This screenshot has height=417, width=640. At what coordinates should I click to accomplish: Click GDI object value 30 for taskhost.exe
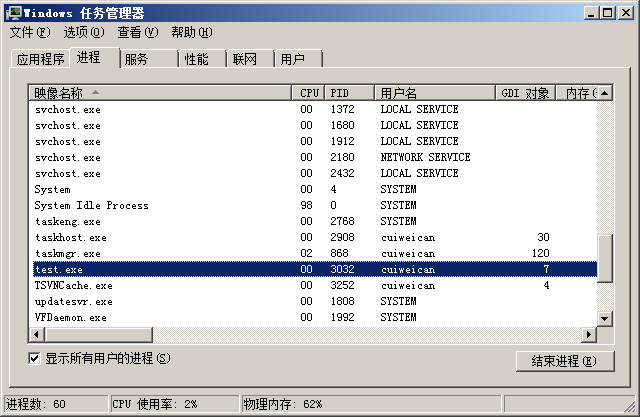click(543, 237)
